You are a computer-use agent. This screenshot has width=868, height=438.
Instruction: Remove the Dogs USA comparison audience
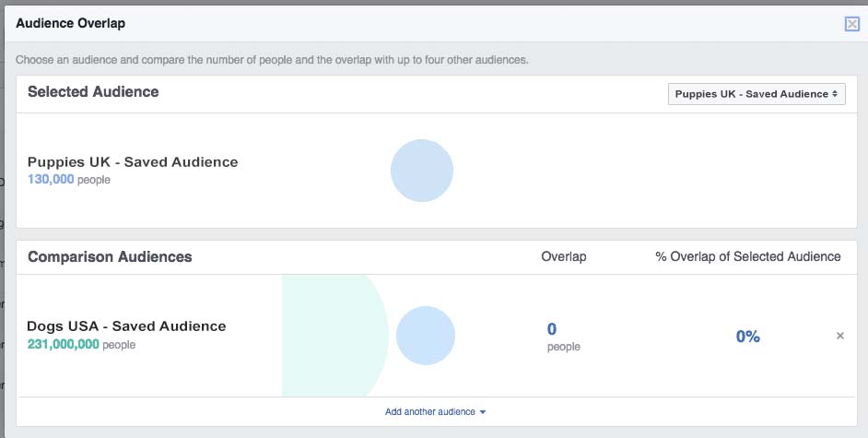click(x=839, y=336)
